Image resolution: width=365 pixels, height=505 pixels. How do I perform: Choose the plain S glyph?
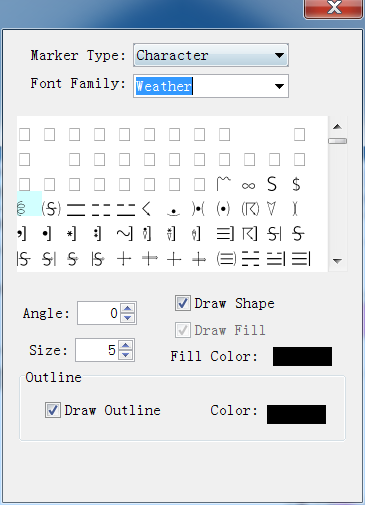272,184
